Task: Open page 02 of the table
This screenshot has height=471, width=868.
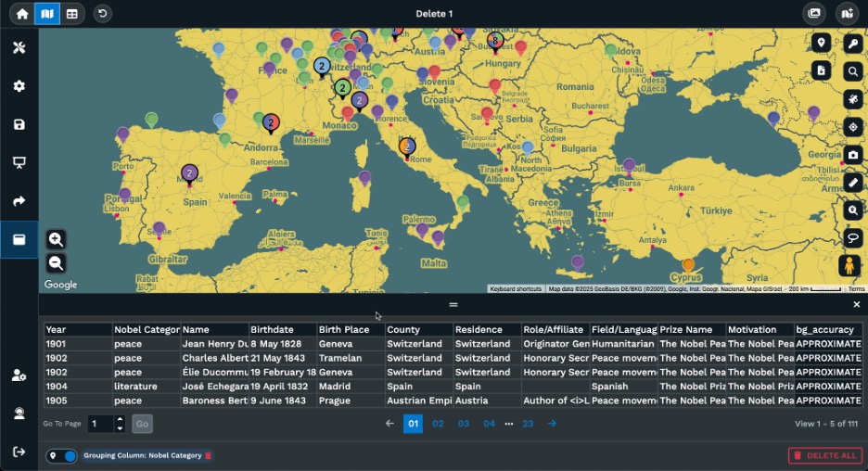Action: tap(439, 424)
